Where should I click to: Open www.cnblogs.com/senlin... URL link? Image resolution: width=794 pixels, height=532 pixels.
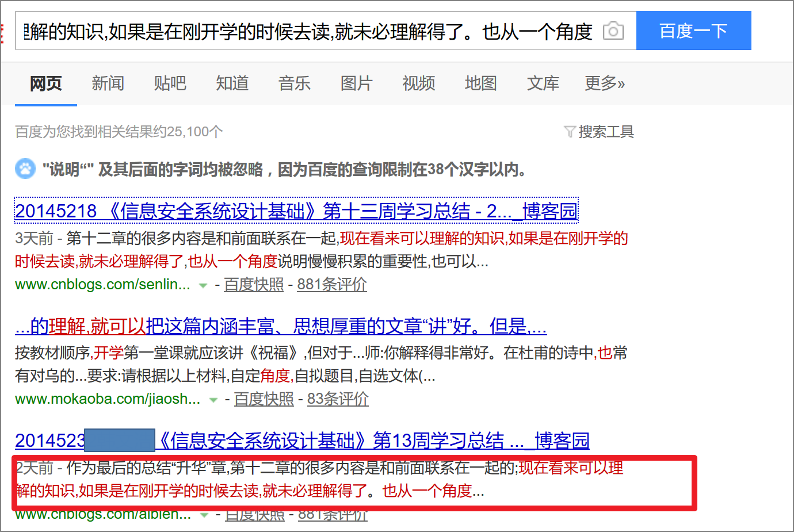click(x=102, y=284)
